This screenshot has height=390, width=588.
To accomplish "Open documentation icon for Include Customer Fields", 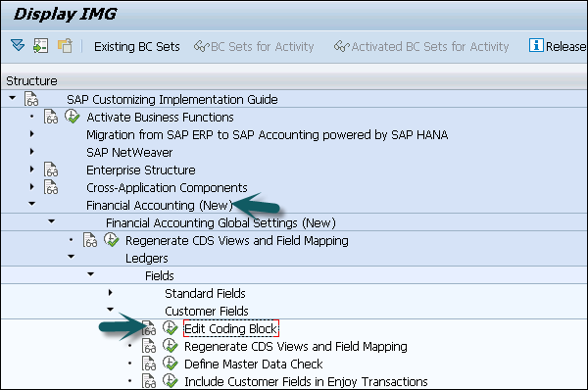I will 149,381.
